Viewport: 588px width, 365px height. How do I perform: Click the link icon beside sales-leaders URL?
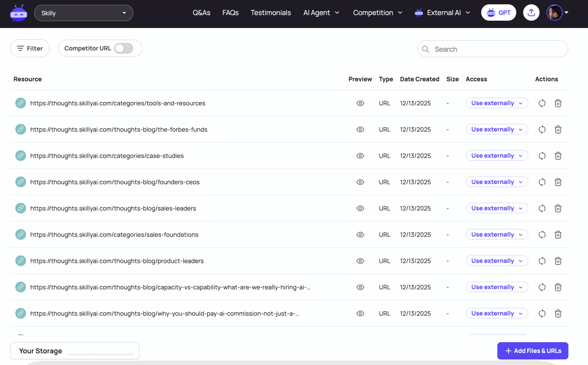[x=21, y=209]
